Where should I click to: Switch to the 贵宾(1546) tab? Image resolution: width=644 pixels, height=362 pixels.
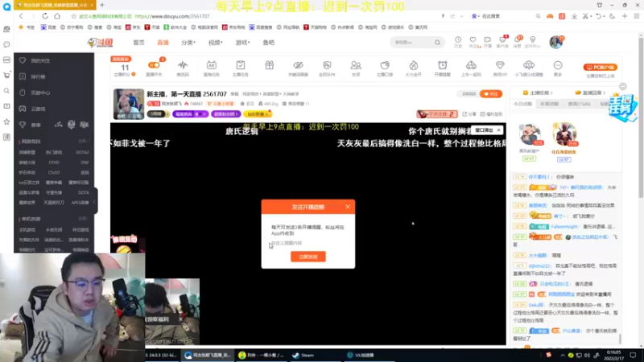click(x=579, y=104)
